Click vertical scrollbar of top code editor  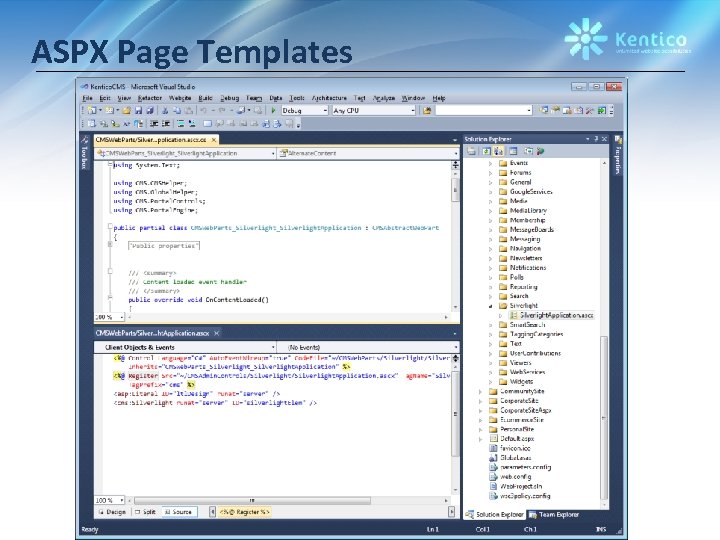coord(455,190)
